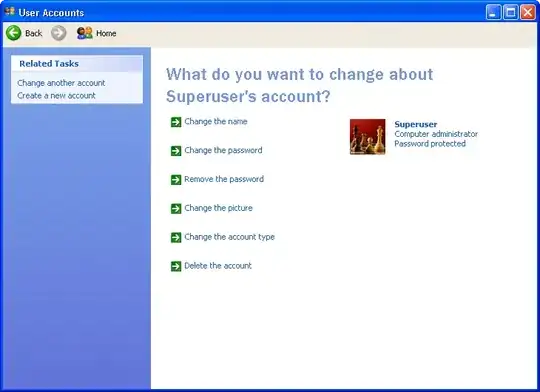The image size is (540, 392).
Task: Click the Back label in toolbar
Action: pyautogui.click(x=34, y=33)
